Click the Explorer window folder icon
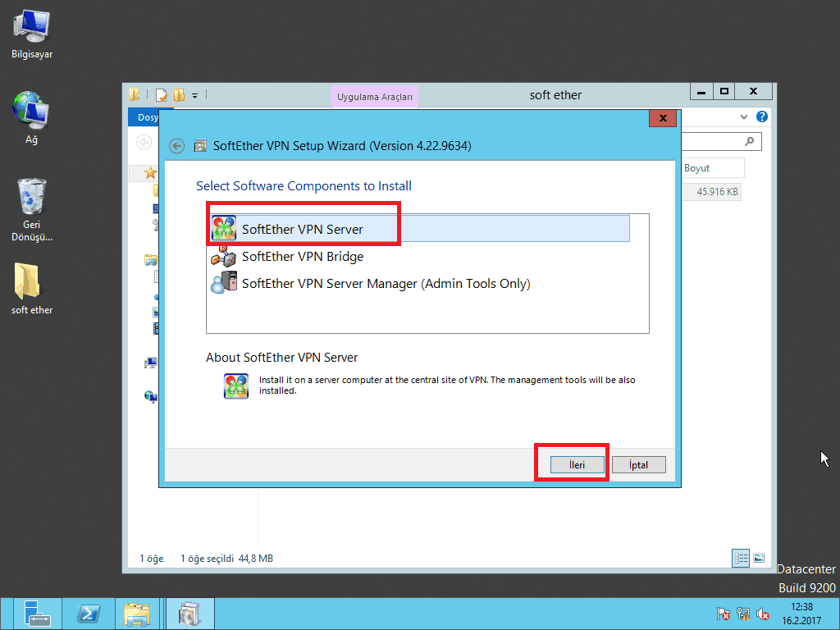This screenshot has height=630, width=840. [135, 95]
